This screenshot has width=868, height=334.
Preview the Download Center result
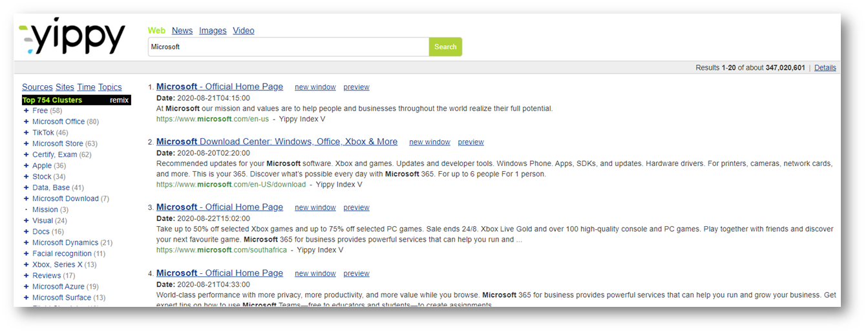tap(471, 142)
